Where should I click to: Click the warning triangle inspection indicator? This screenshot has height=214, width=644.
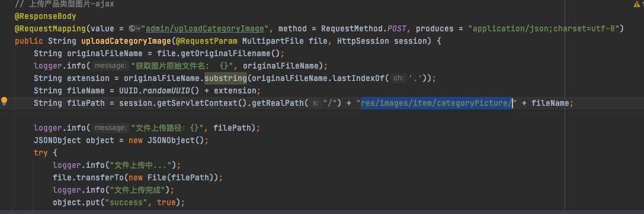tap(636, 4)
